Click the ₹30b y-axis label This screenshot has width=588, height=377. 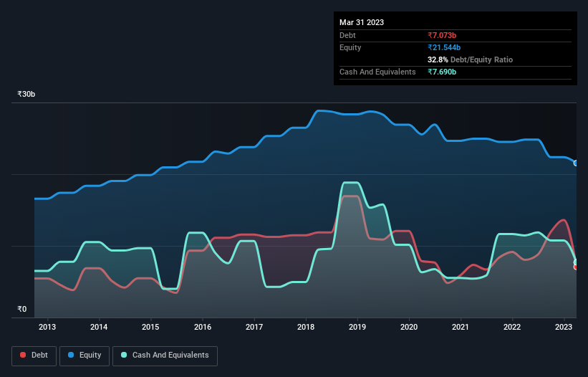26,95
